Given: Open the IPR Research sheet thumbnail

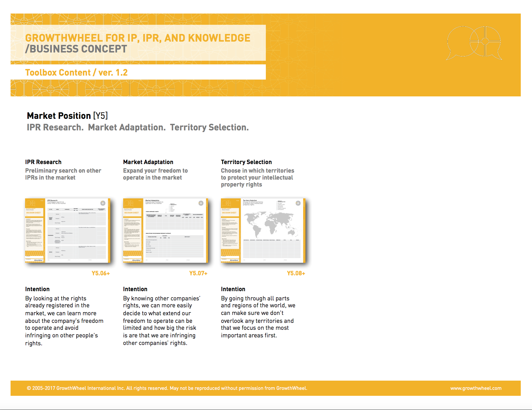Looking at the screenshot, I should click(x=68, y=230).
